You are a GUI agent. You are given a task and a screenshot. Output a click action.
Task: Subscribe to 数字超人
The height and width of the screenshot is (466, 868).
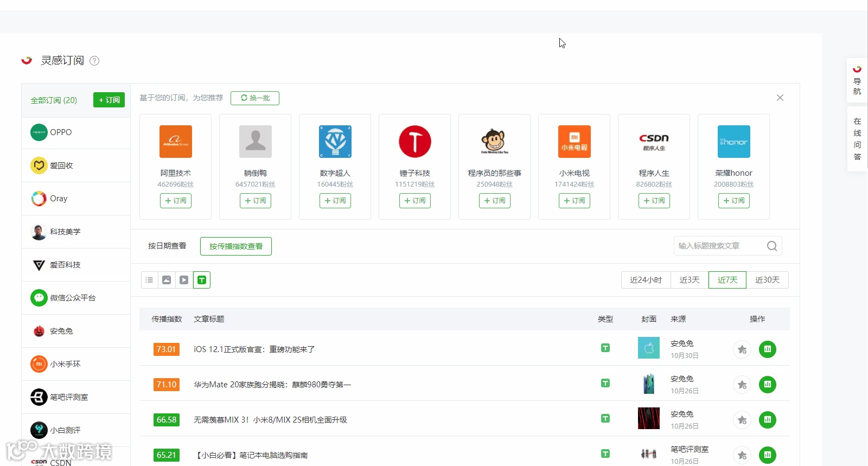point(335,201)
